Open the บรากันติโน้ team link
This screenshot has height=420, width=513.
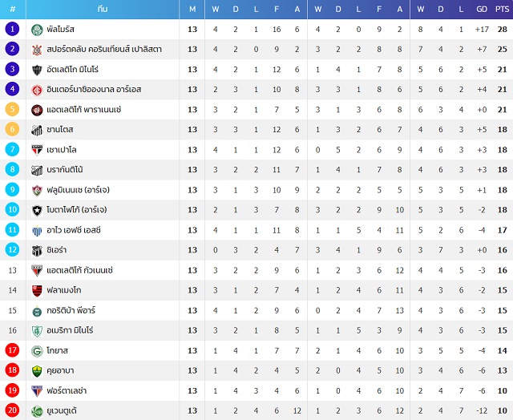click(x=65, y=170)
